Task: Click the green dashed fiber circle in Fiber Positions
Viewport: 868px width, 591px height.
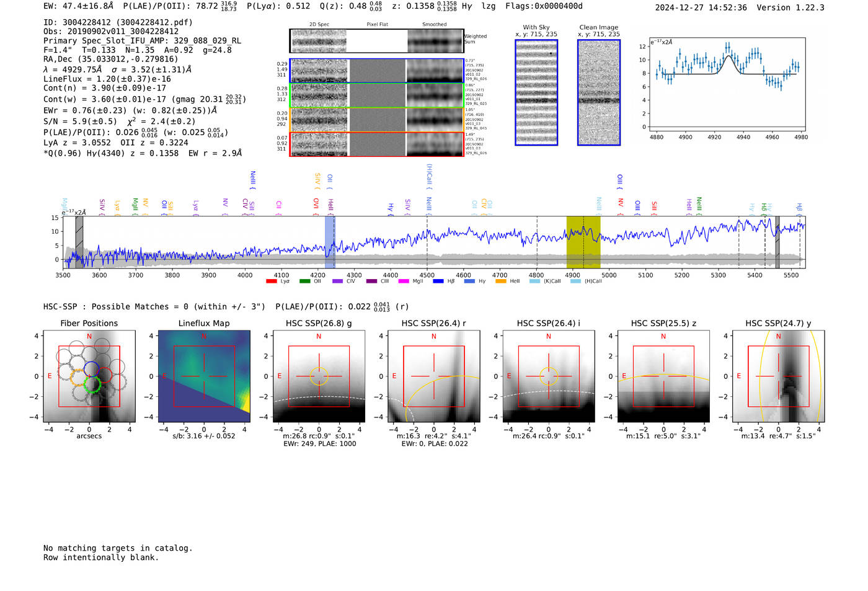Action: click(x=92, y=384)
